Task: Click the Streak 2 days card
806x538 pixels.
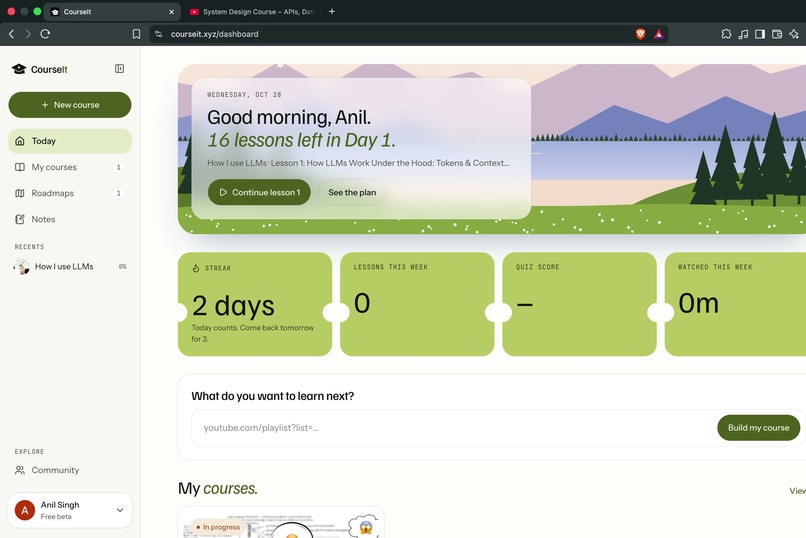Action: (x=255, y=304)
